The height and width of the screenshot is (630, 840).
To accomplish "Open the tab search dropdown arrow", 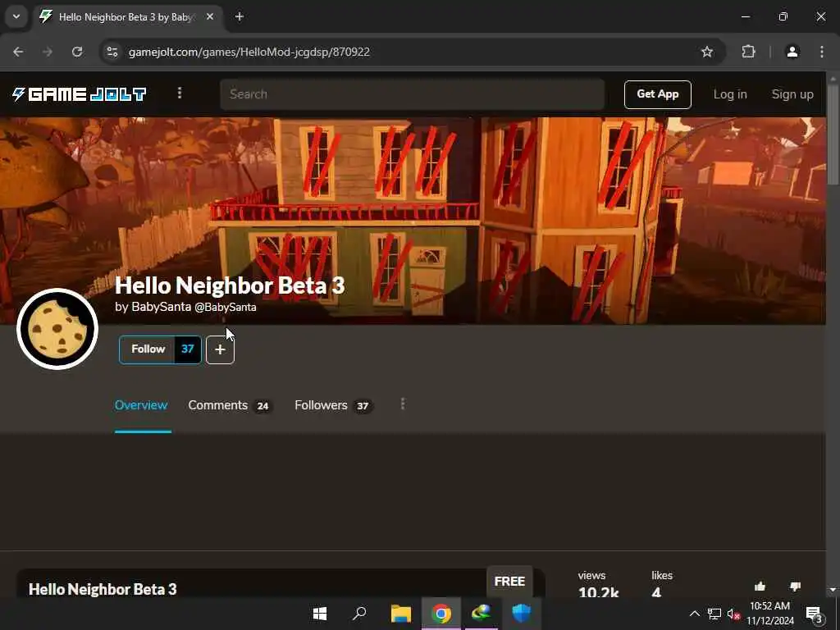I will point(16,16).
